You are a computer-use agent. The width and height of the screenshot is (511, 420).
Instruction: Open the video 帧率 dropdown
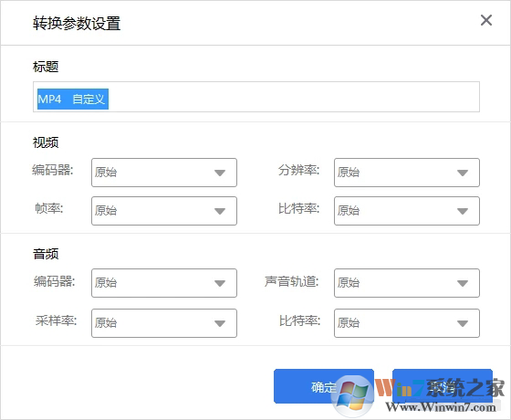tap(164, 211)
